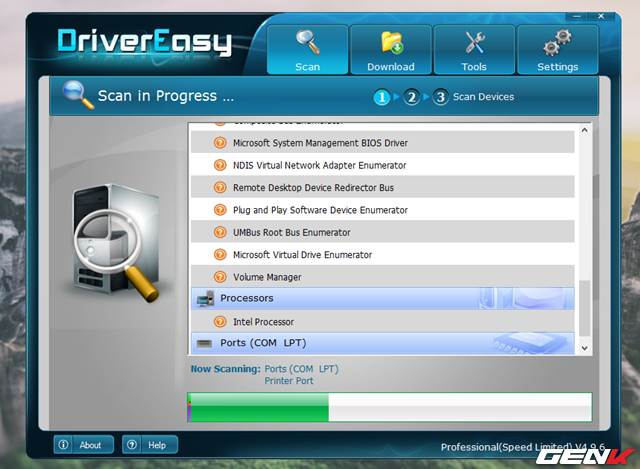Select Remote Desktop Device Redirector Bus
The width and height of the screenshot is (640, 469).
point(313,187)
